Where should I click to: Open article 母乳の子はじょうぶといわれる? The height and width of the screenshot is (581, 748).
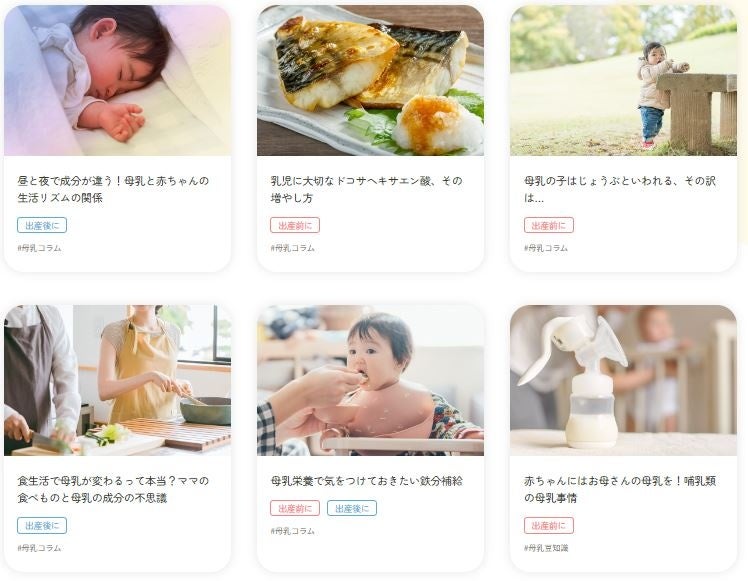click(620, 189)
